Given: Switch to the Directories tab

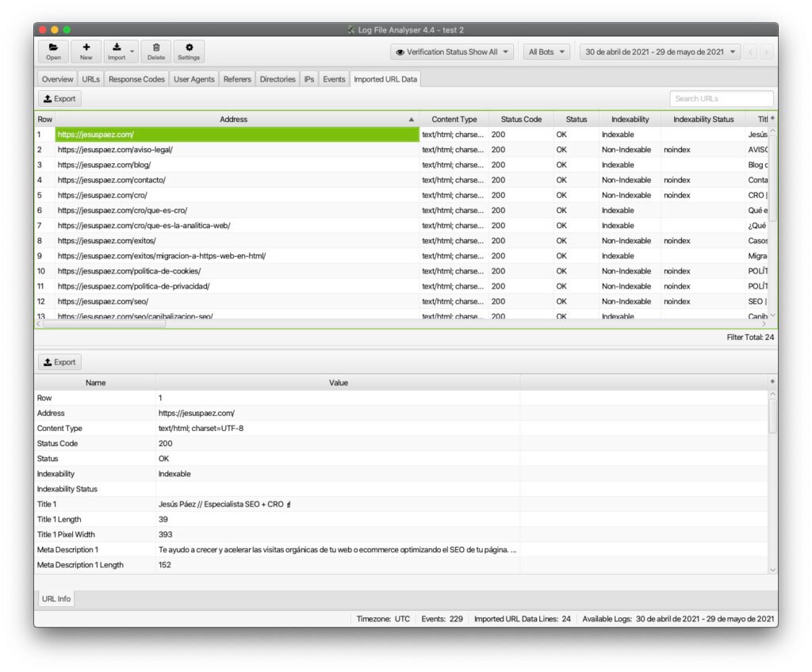Looking at the screenshot, I should pyautogui.click(x=278, y=79).
